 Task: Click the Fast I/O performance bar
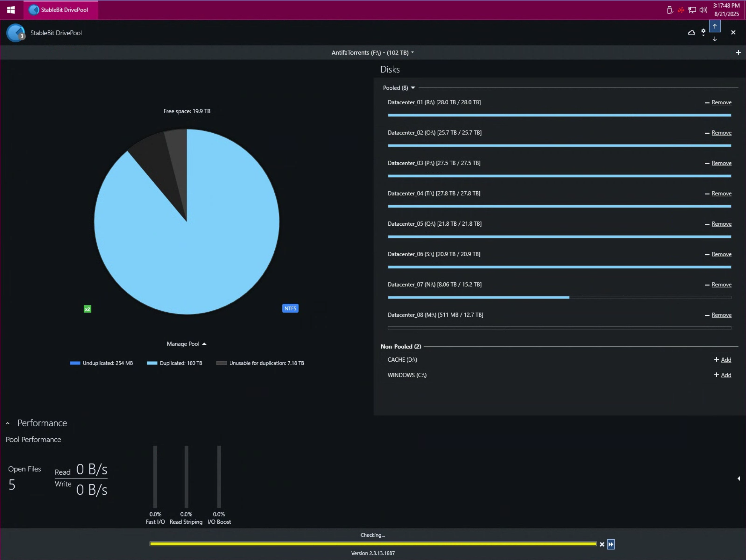coord(155,477)
